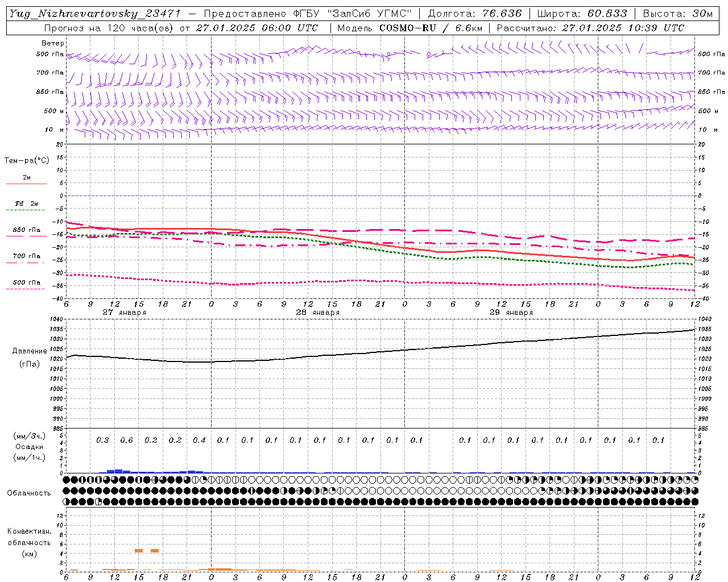728x582 pixels.
Task: Click the Ветер wind panel label
Action: coord(53,43)
